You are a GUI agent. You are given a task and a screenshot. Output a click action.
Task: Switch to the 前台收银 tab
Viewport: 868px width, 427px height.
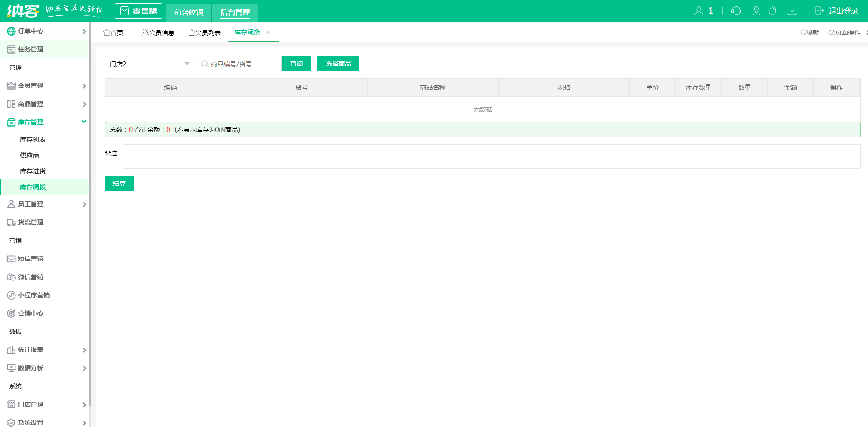click(x=189, y=12)
